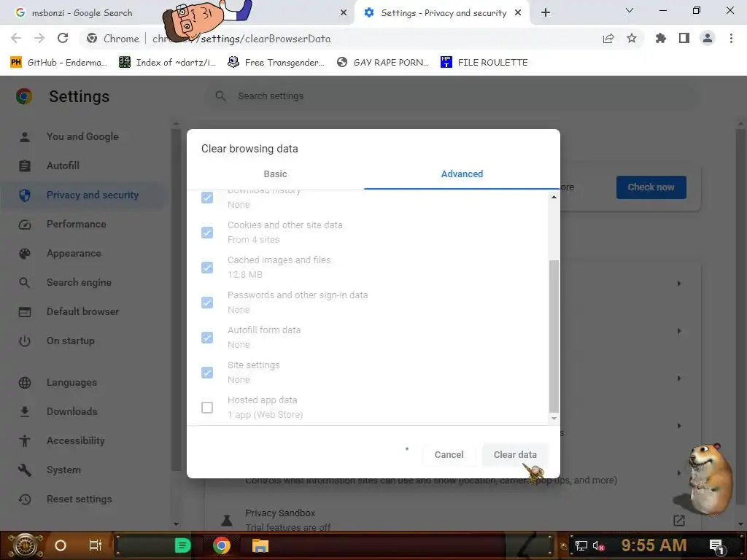Go back with the browser back arrow

point(16,38)
